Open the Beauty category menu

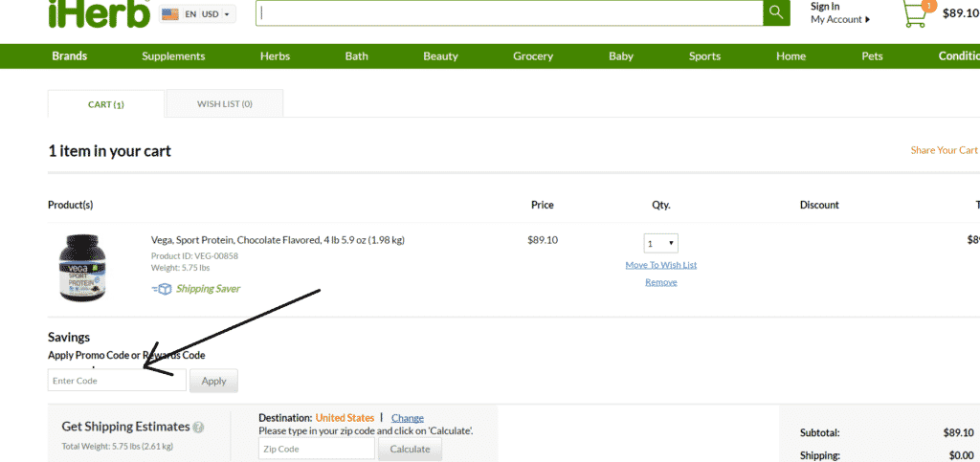coord(440,56)
